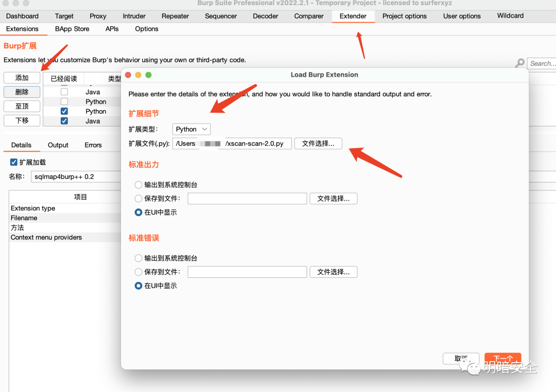Screen dimensions: 556x392
Task: Select standard output 在UI中显示 radio
Action: pyautogui.click(x=138, y=212)
